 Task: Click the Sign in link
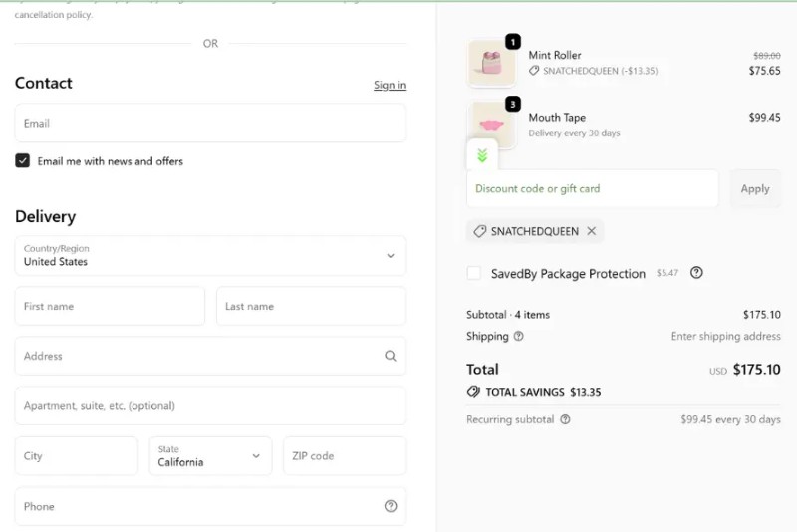[x=390, y=85]
